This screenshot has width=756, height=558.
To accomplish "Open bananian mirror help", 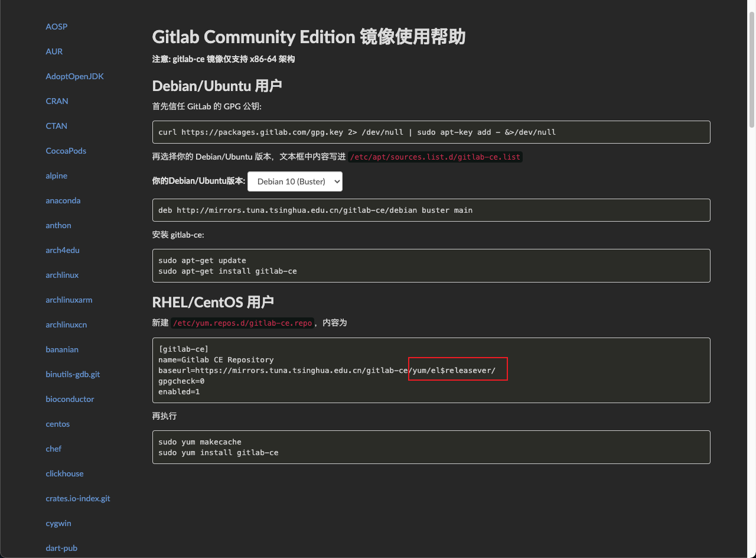I will pos(62,349).
